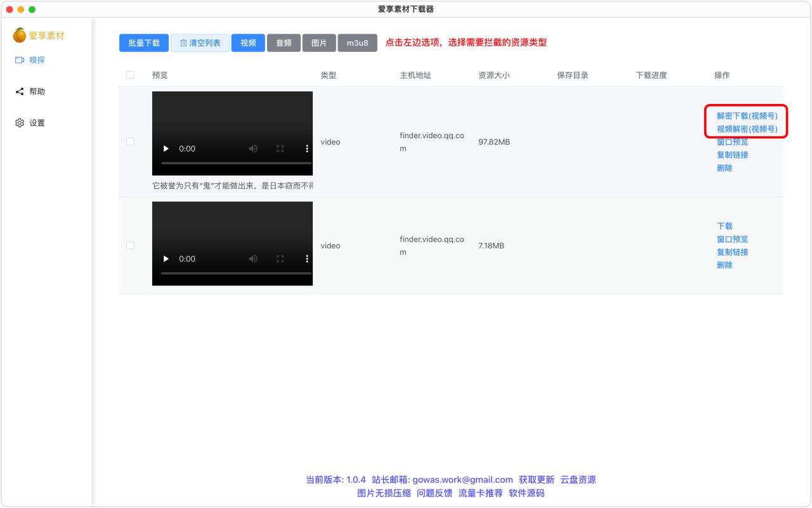Click 窗口预览 for the 97.82MB video
Screen dimensions: 812x508
click(x=732, y=142)
